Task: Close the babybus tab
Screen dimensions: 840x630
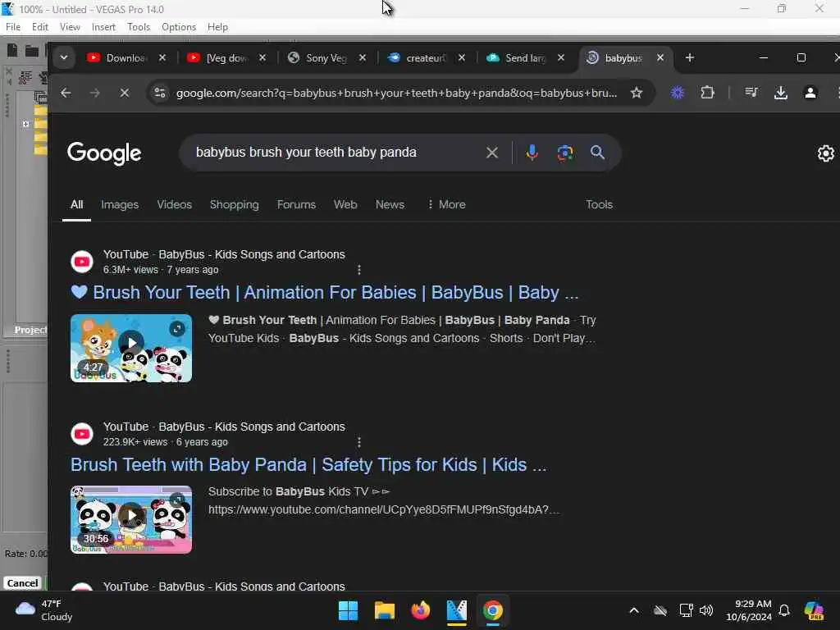Action: [660, 57]
